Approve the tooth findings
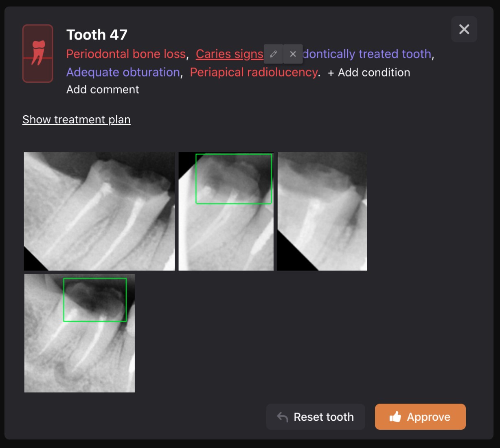 (x=420, y=417)
